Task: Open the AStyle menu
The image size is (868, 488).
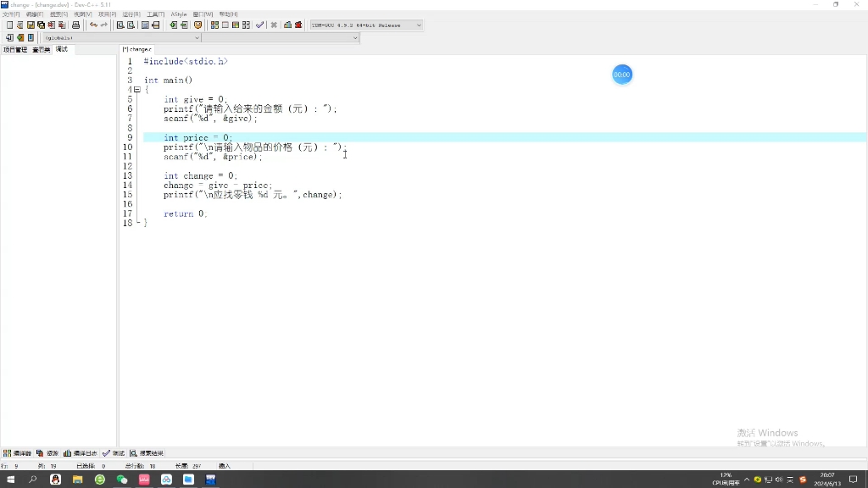Action: coord(179,14)
